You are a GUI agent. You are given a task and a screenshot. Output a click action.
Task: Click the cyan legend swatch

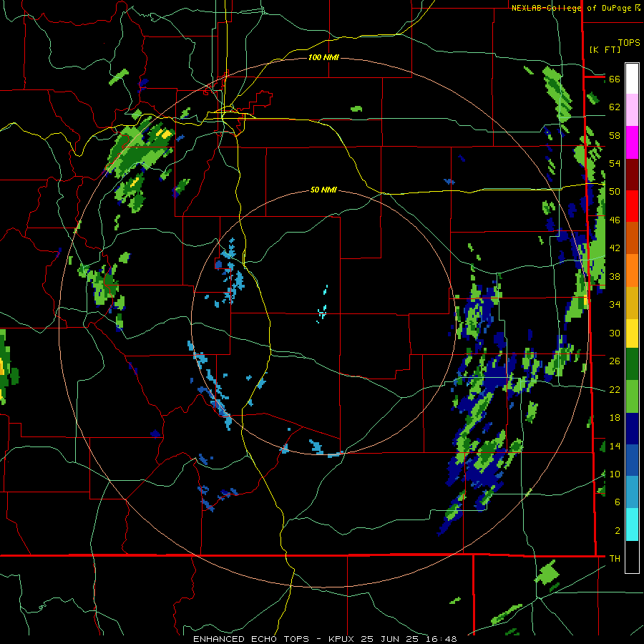pyautogui.click(x=632, y=525)
